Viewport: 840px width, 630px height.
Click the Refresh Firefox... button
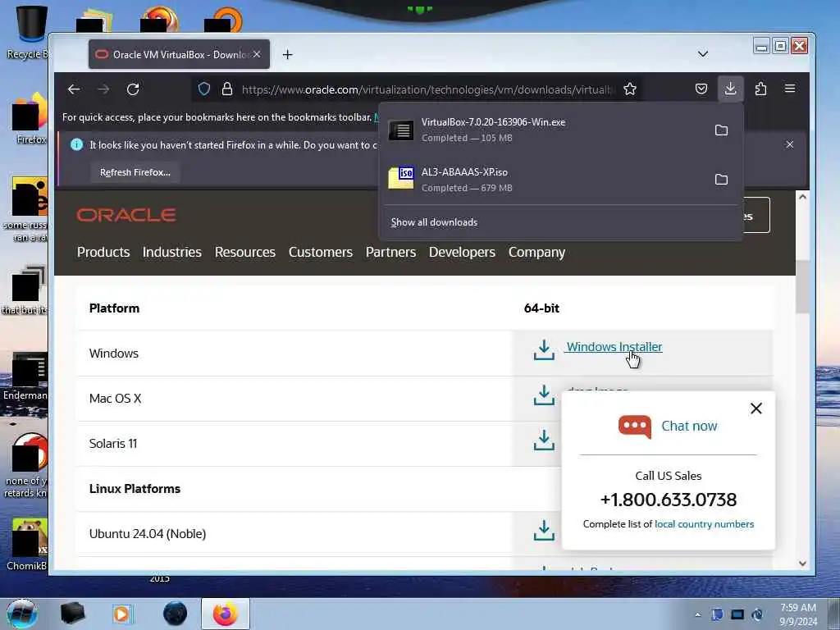(135, 172)
